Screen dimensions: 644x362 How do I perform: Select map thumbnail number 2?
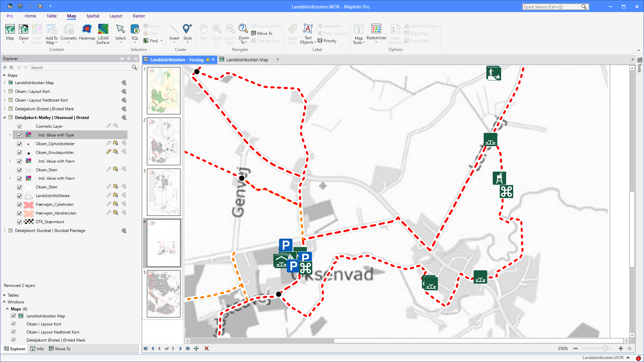tap(163, 141)
